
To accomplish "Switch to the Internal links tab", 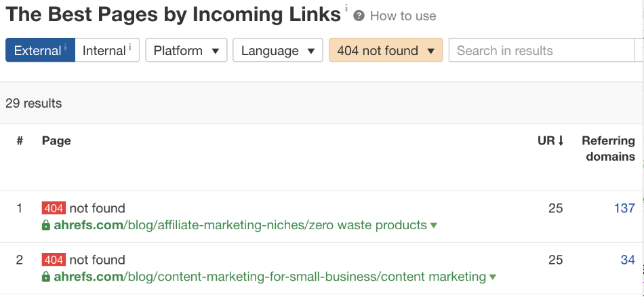I will [107, 50].
